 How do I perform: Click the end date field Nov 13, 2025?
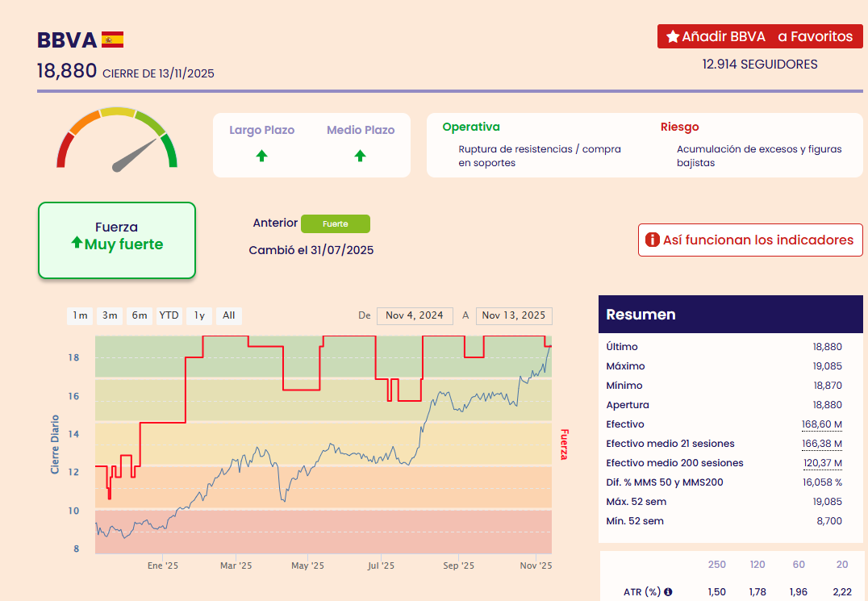point(514,315)
